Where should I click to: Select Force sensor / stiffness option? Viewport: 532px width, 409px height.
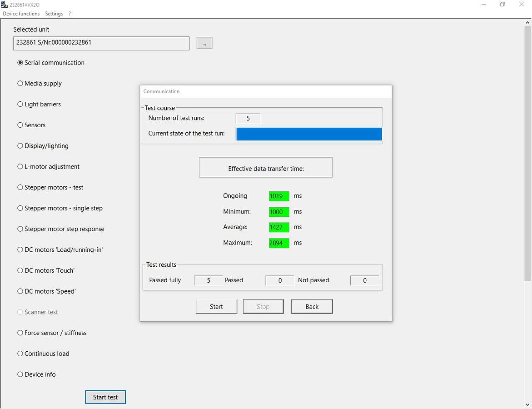click(20, 333)
